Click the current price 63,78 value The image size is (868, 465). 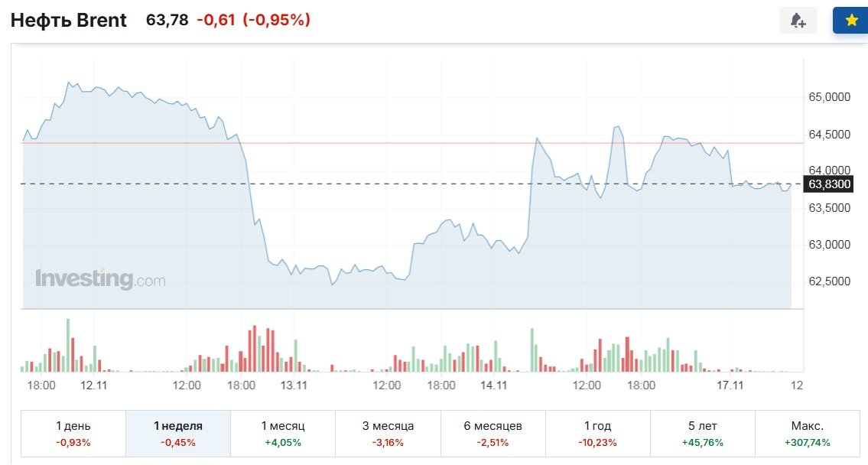[167, 21]
